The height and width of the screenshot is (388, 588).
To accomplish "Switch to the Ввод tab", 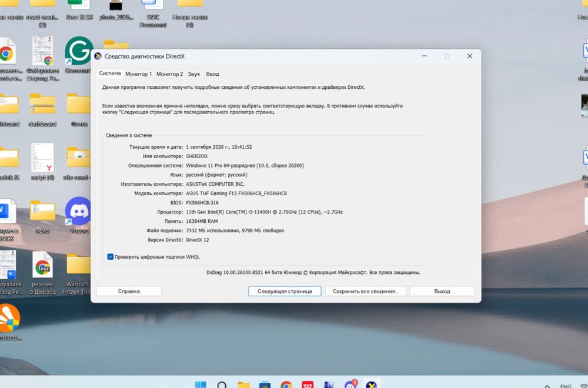I will [212, 74].
